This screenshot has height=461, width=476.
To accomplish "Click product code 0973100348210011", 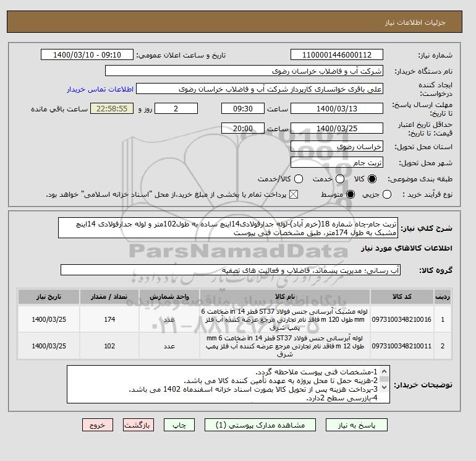I will 401,346.
